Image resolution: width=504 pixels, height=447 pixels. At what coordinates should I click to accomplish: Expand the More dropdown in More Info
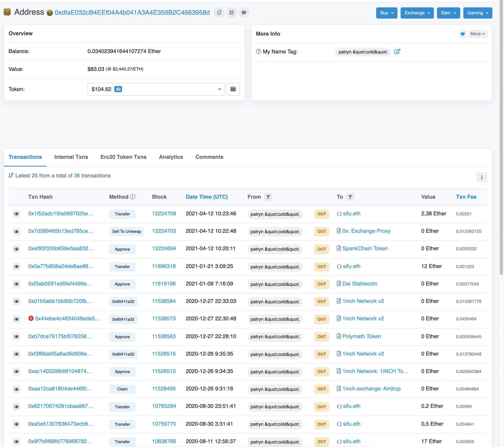pos(477,34)
